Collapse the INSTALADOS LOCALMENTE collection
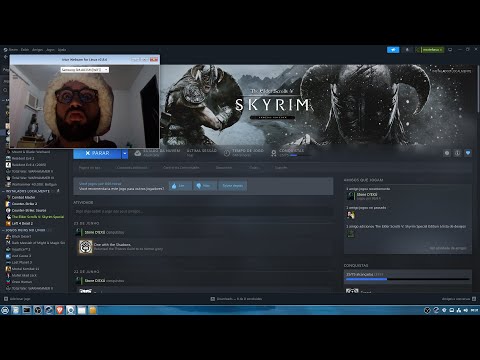Image resolution: width=480 pixels, height=360 pixels. coord(4,191)
